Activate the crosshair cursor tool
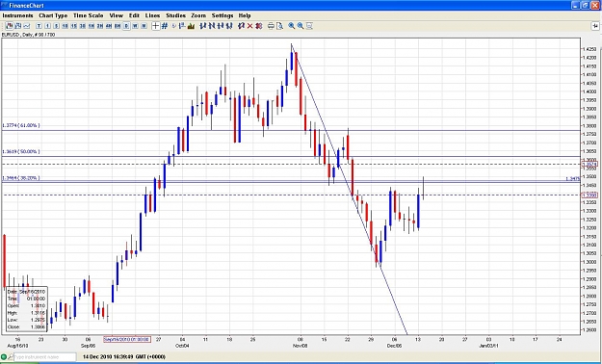The height and width of the screenshot is (364, 602). (x=155, y=26)
